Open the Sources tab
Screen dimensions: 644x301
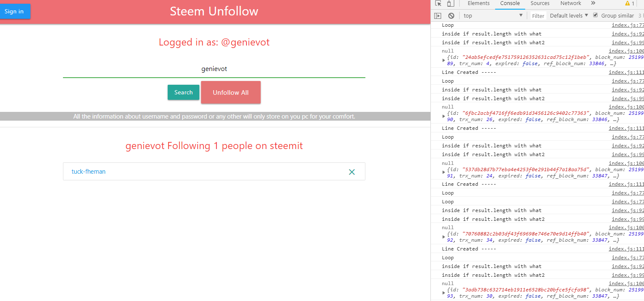pyautogui.click(x=540, y=3)
